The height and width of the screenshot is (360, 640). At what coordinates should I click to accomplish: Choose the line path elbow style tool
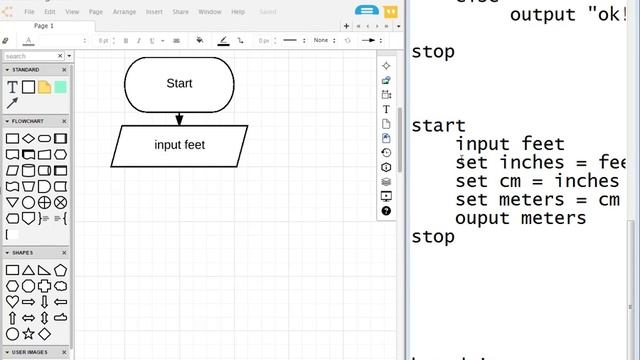point(240,40)
